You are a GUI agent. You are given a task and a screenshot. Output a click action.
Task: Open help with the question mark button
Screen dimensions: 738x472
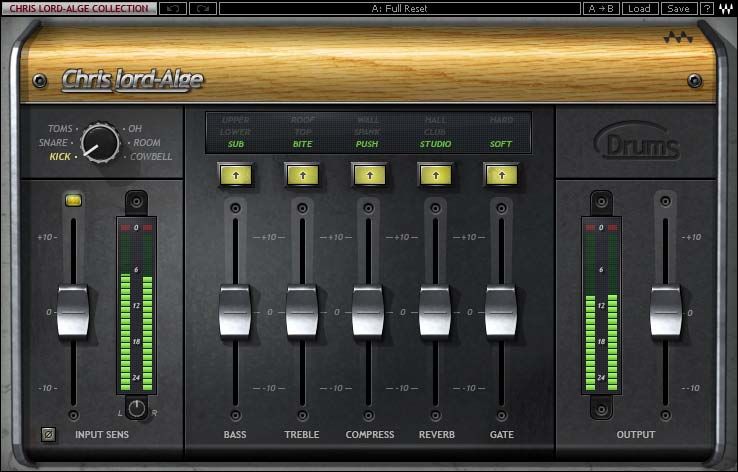(707, 8)
